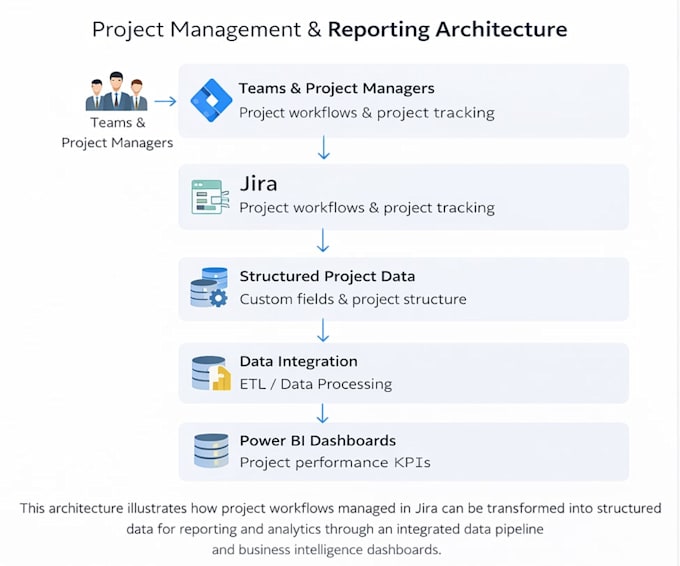This screenshot has width=680, height=566.
Task: Click the blue Jira diamond logo icon
Action: coord(211,100)
